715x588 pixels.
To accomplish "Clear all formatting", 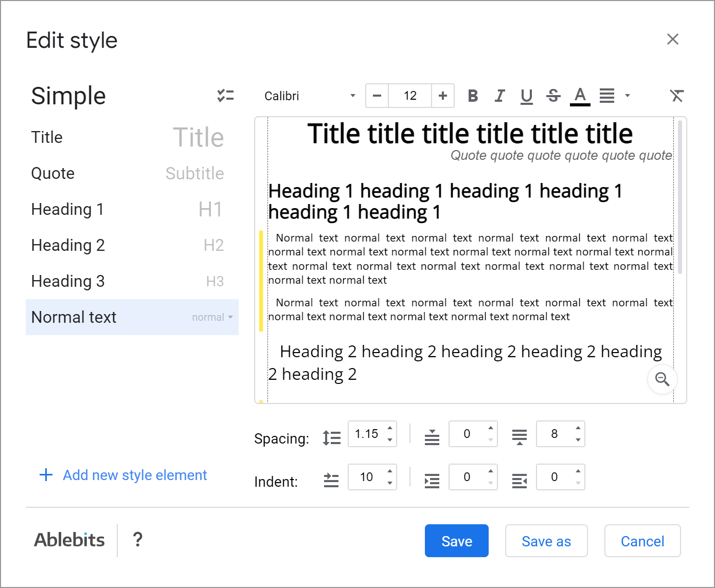I will pos(676,96).
